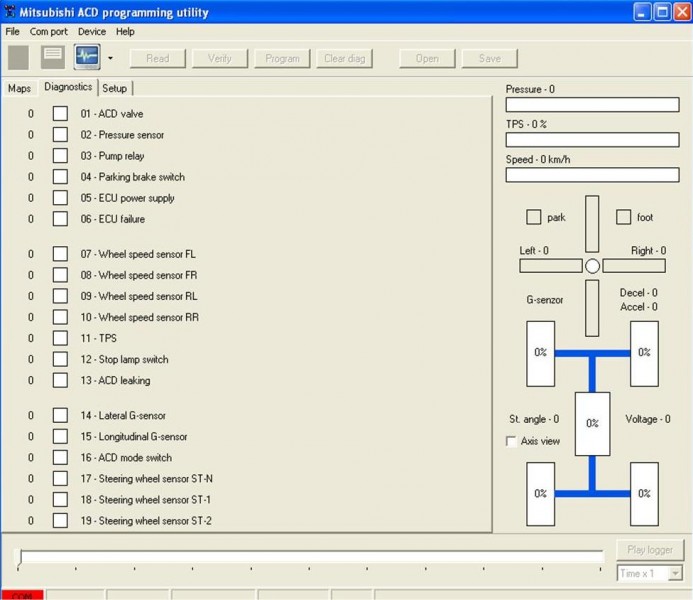Open the File menu
This screenshot has width=693, height=600.
pyautogui.click(x=12, y=32)
